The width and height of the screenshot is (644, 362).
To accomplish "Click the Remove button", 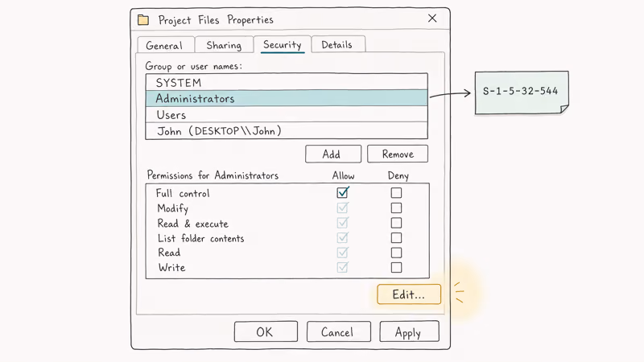I will (398, 154).
